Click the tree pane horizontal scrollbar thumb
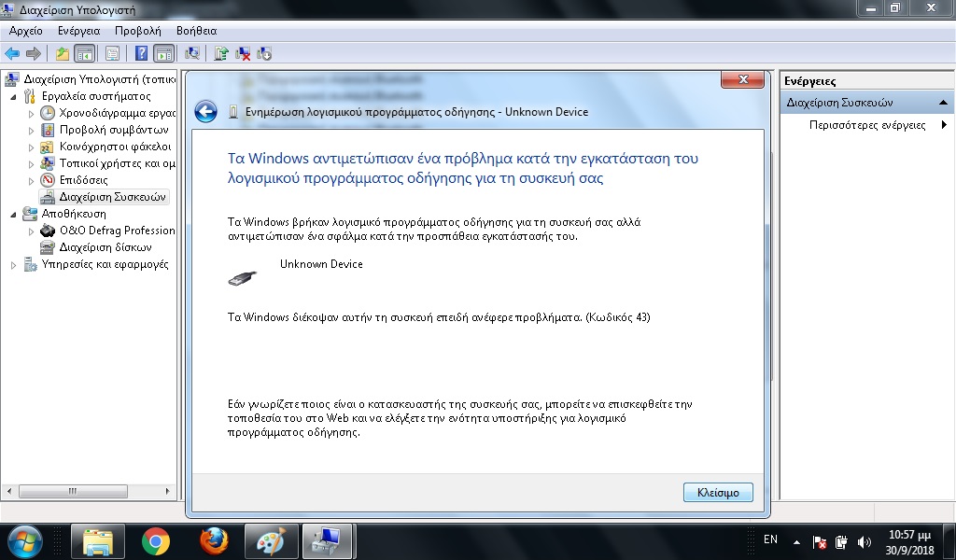Viewport: 956px width, 560px height. point(73,491)
